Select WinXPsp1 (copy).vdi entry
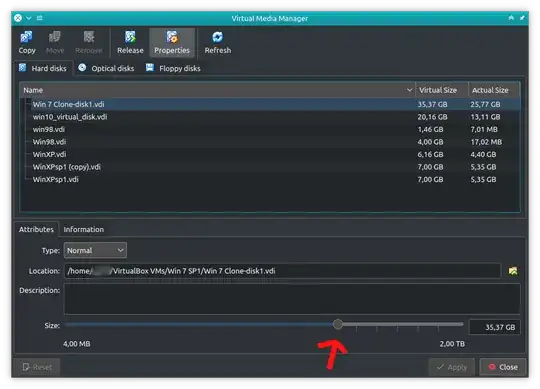540x389 pixels. [270, 167]
